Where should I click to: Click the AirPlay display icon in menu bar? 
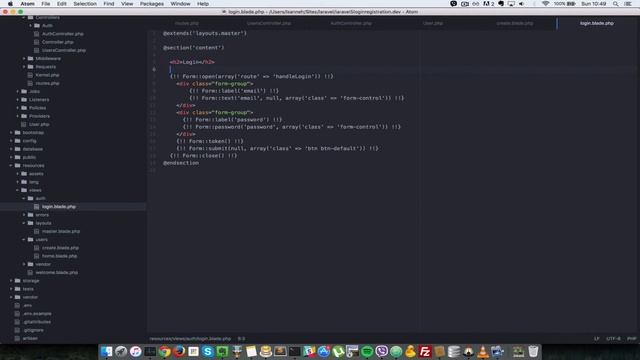[511, 4]
